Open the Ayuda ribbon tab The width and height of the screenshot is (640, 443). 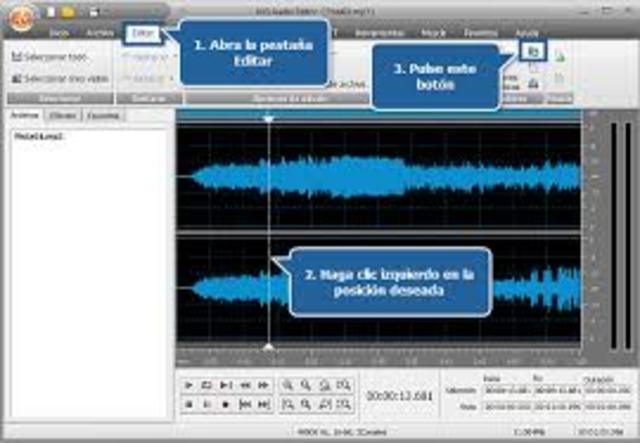[x=527, y=33]
